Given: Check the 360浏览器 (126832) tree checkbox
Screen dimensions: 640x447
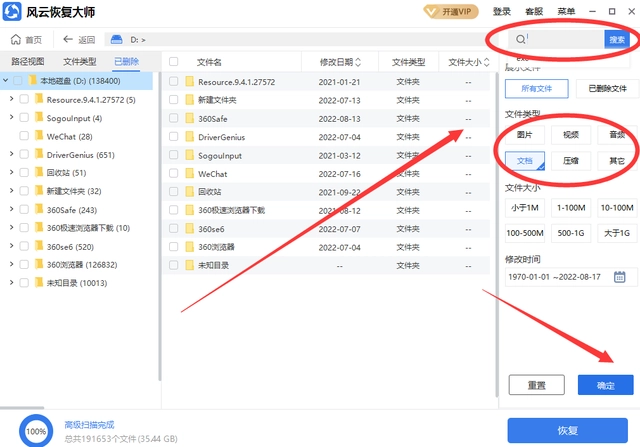Looking at the screenshot, I should coord(24,265).
